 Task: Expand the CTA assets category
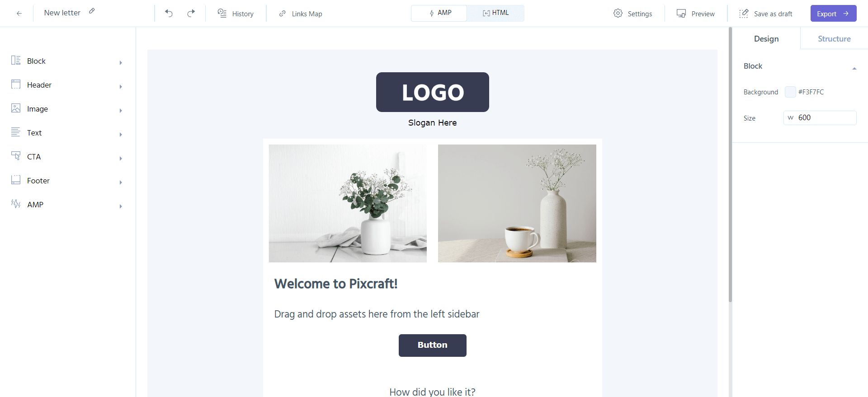point(67,157)
